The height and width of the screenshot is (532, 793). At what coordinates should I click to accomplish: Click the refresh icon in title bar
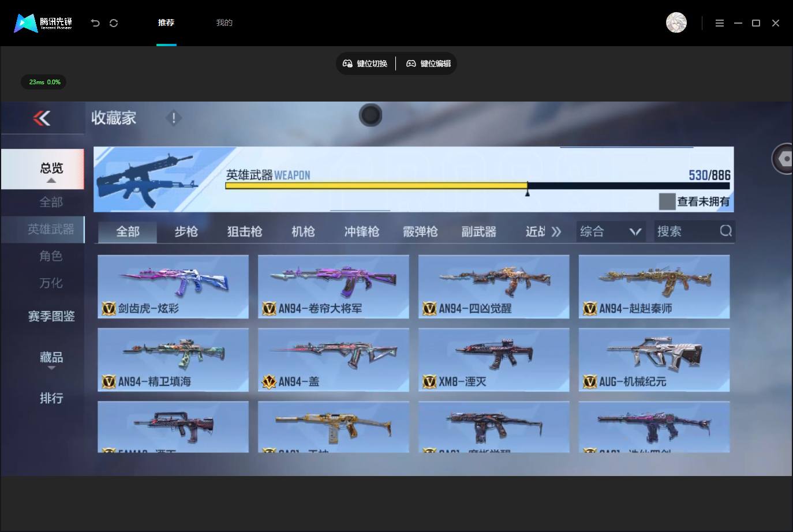[x=114, y=23]
